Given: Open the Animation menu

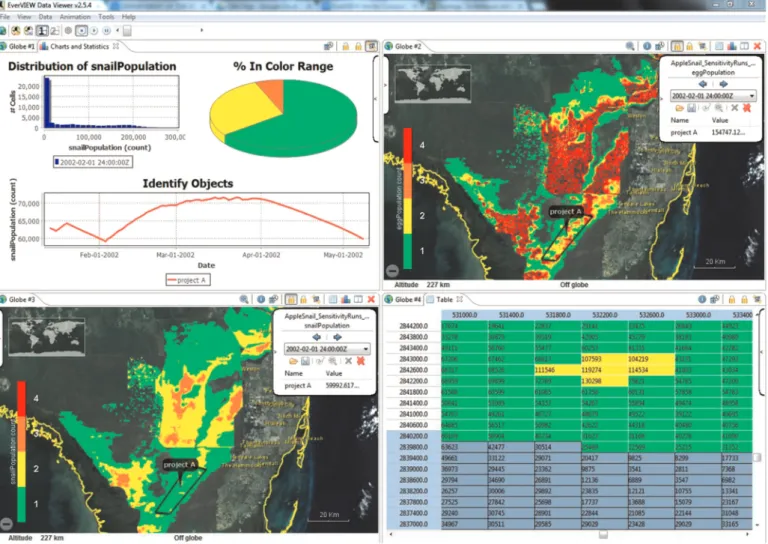Looking at the screenshot, I should 75,17.
